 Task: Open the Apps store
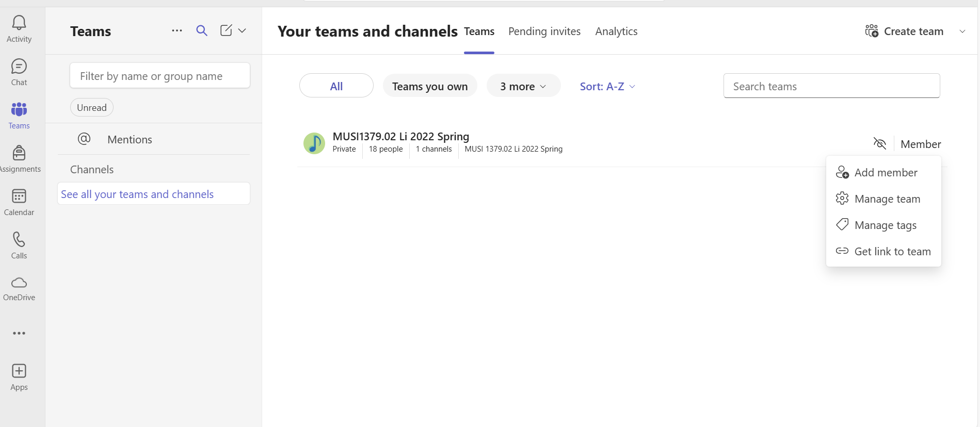(19, 377)
